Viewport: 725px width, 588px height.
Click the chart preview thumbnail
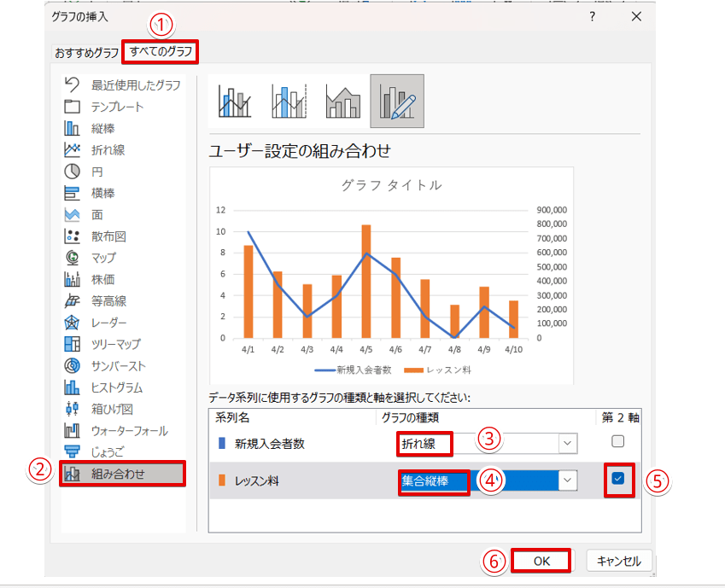click(390, 277)
